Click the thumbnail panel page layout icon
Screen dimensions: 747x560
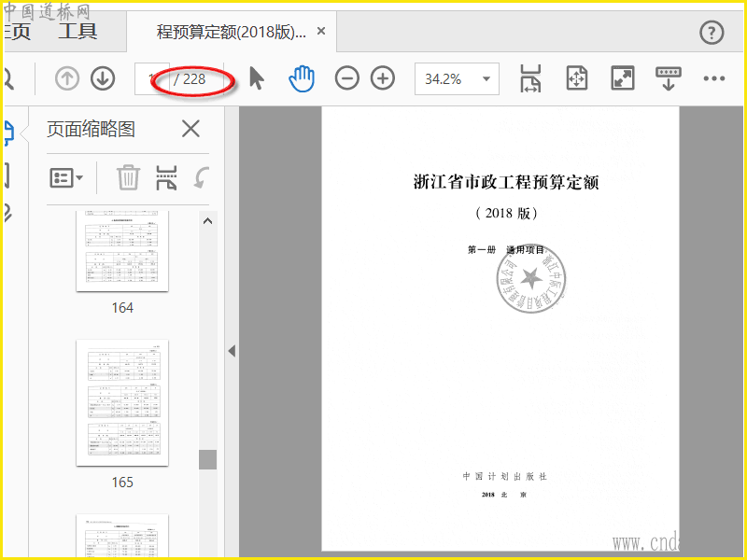(x=166, y=177)
